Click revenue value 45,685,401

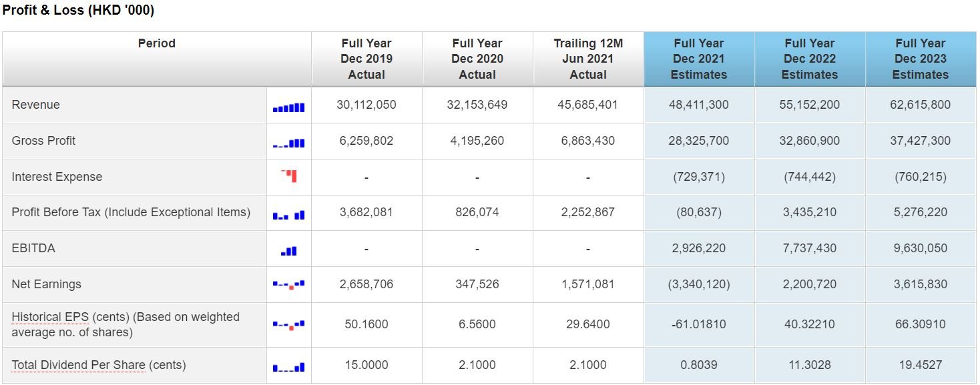tap(588, 105)
